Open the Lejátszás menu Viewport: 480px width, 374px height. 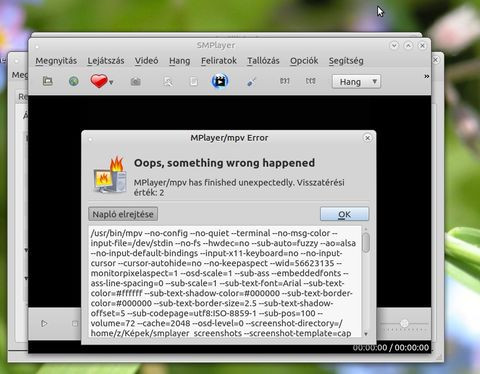[106, 61]
